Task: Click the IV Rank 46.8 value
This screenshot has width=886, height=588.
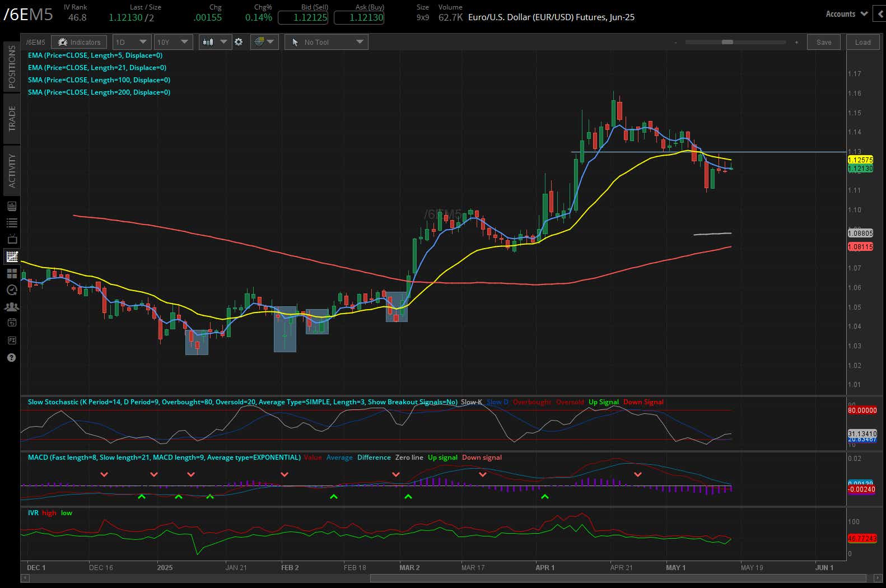Action: coord(77,17)
